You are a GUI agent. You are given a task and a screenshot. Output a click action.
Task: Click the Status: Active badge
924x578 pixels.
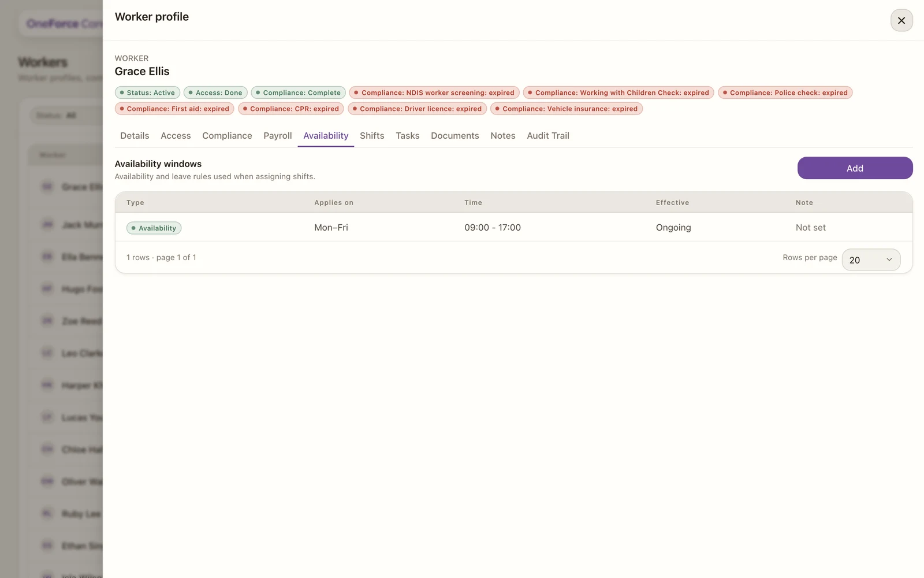pyautogui.click(x=147, y=92)
